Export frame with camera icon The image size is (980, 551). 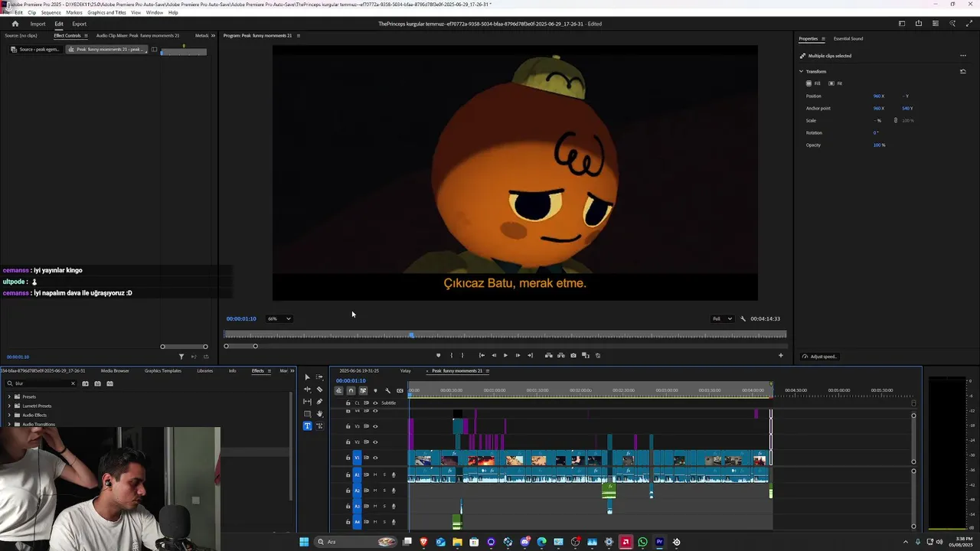[x=573, y=355]
